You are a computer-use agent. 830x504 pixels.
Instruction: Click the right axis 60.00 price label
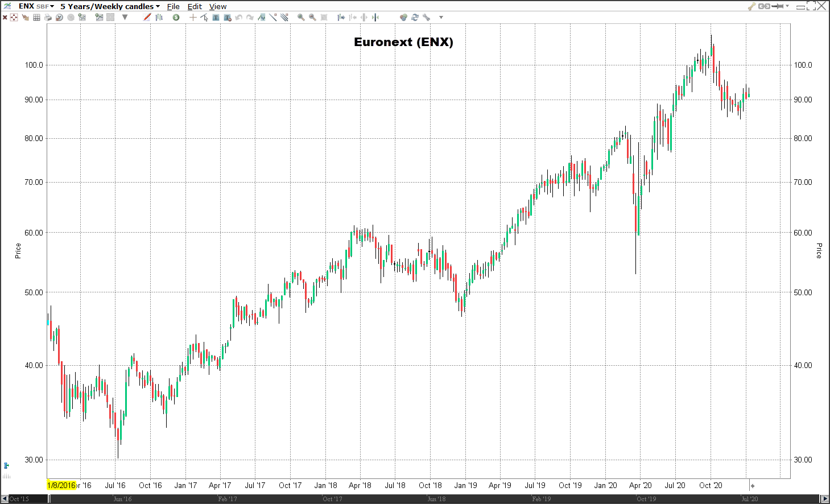point(803,233)
